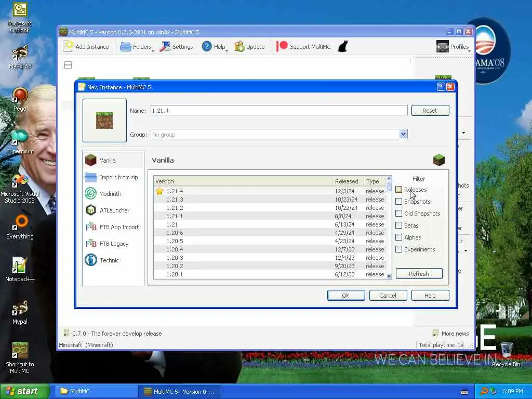This screenshot has width=532, height=399.
Task: Click into the instance Name field
Action: tap(279, 110)
